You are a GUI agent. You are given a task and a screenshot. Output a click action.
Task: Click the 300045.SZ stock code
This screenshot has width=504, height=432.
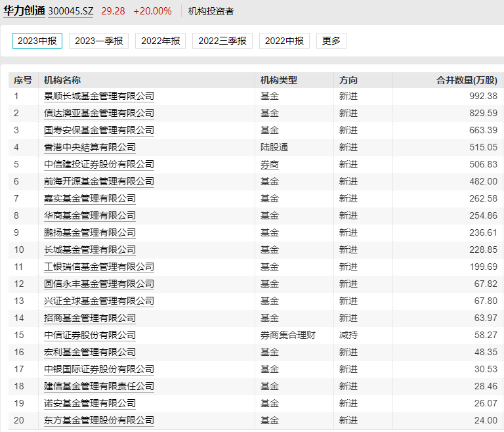(71, 11)
